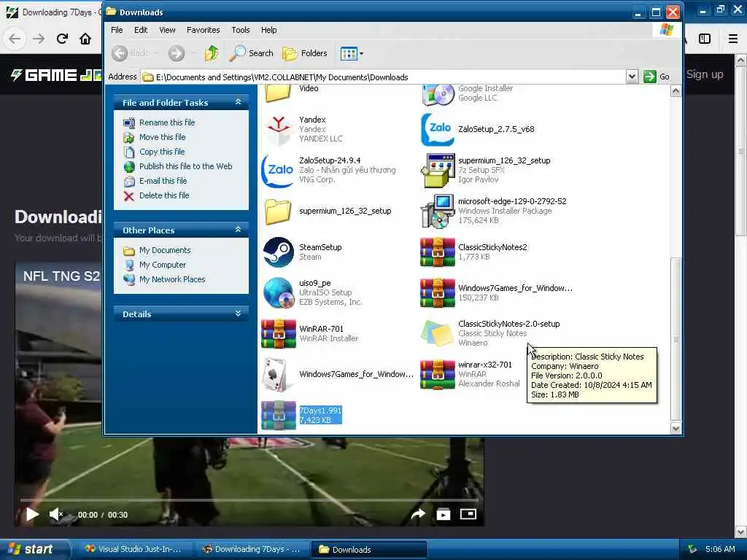Open the Help menu
Screen dimensions: 747x560
click(x=268, y=30)
